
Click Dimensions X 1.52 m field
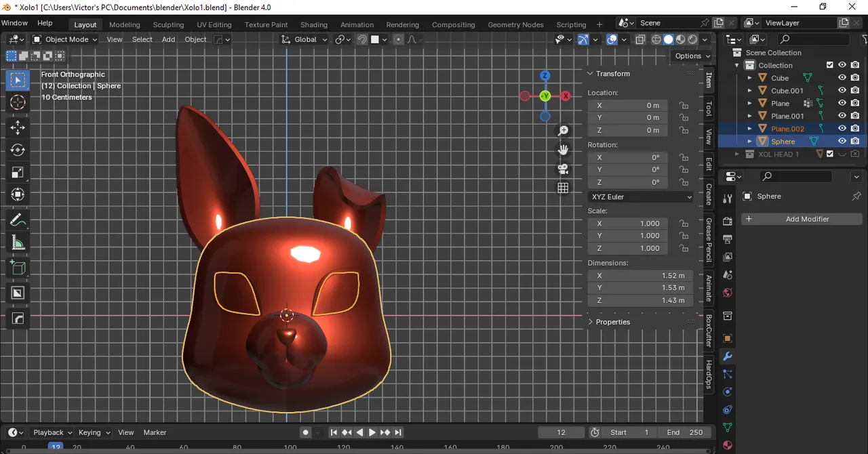[640, 276]
